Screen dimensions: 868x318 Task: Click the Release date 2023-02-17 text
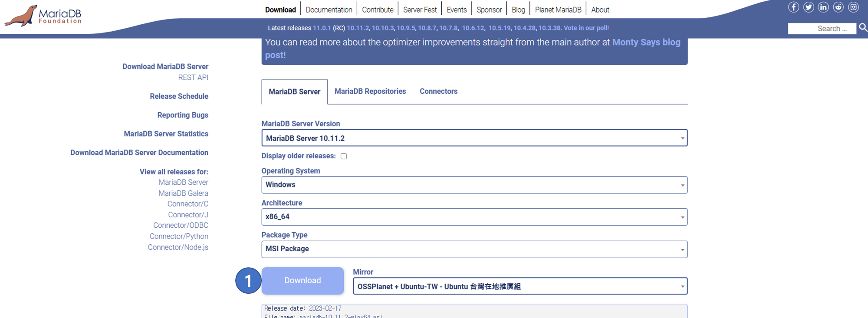(303, 308)
